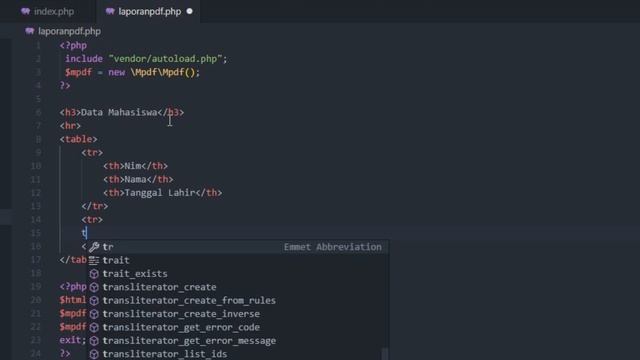Image resolution: width=640 pixels, height=360 pixels.
Task: Click cube icon beside transliterator_create_inverse
Action: click(x=94, y=314)
